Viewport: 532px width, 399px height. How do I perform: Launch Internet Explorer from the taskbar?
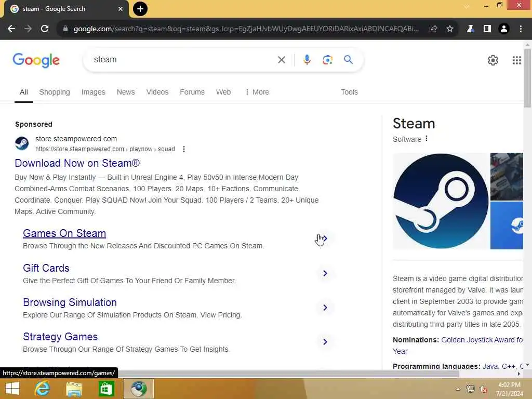(x=43, y=389)
